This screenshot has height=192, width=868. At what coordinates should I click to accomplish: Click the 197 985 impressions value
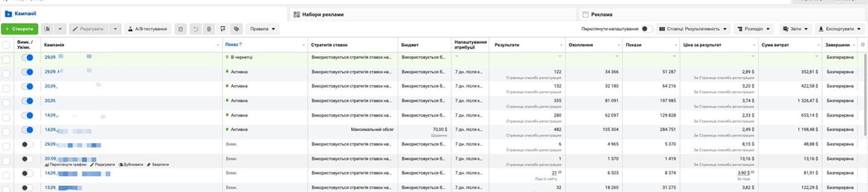667,100
